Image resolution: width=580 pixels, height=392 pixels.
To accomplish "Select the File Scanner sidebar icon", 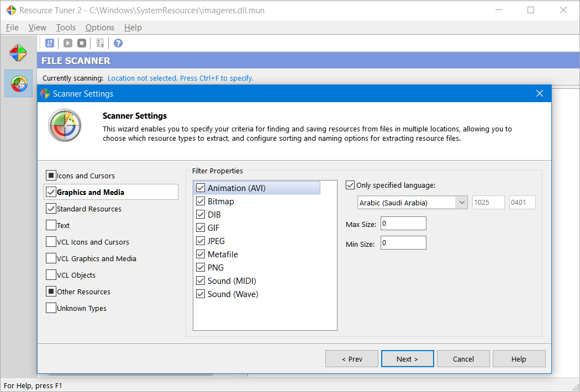I will coord(18,83).
